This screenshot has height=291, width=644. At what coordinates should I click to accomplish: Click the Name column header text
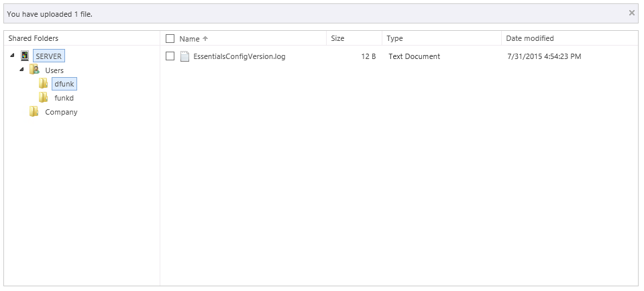pos(189,39)
